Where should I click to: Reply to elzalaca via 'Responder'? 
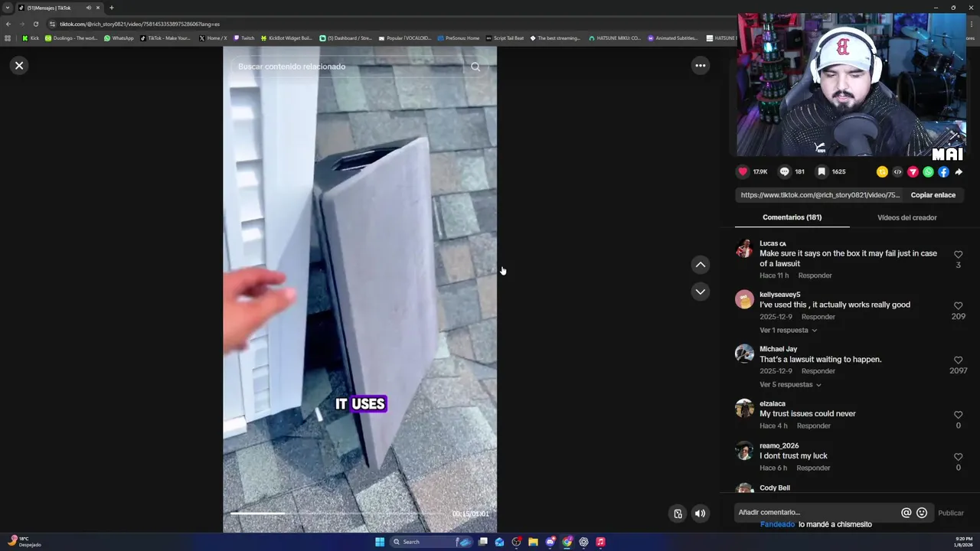[x=813, y=425]
